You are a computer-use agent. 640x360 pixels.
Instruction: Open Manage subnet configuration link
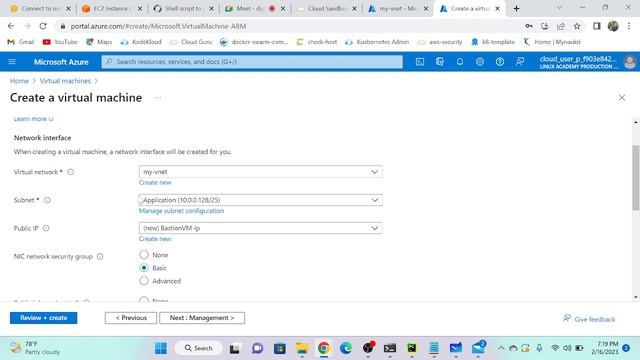click(181, 211)
